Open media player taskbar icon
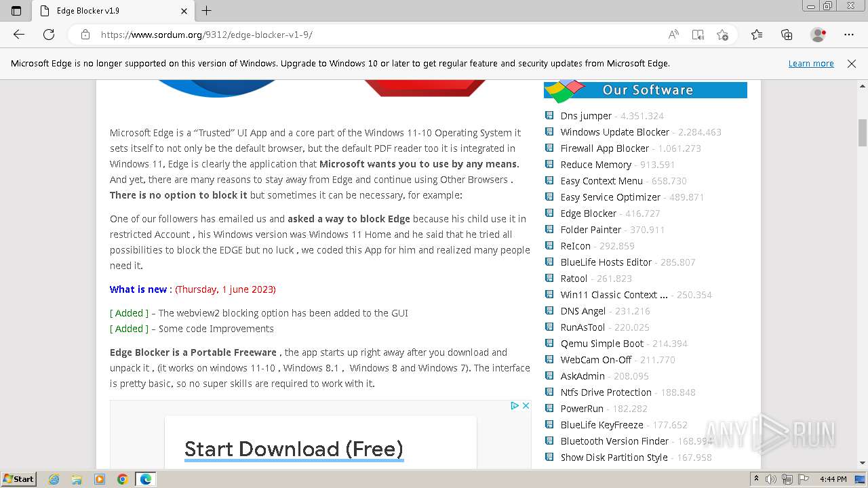The height and width of the screenshot is (488, 868). tap(100, 479)
